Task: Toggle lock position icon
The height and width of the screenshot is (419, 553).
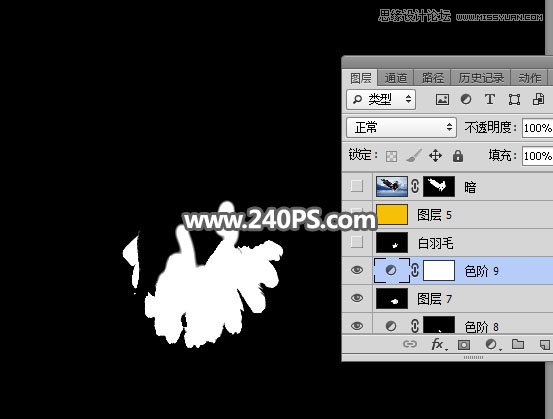Action: (435, 156)
